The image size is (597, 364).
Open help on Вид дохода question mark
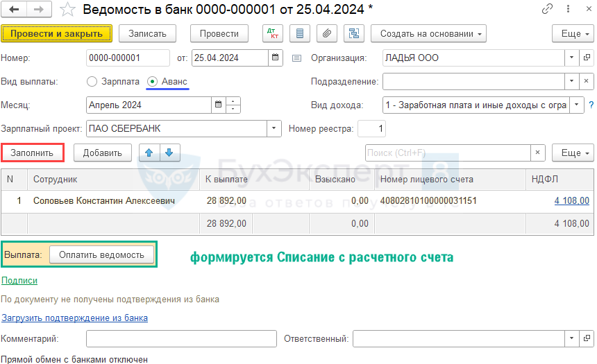(x=591, y=105)
